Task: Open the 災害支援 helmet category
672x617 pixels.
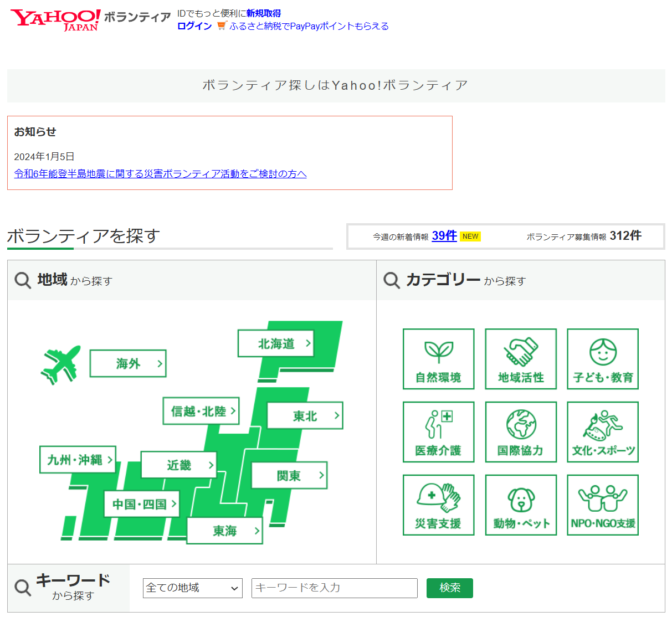Action: pyautogui.click(x=438, y=505)
